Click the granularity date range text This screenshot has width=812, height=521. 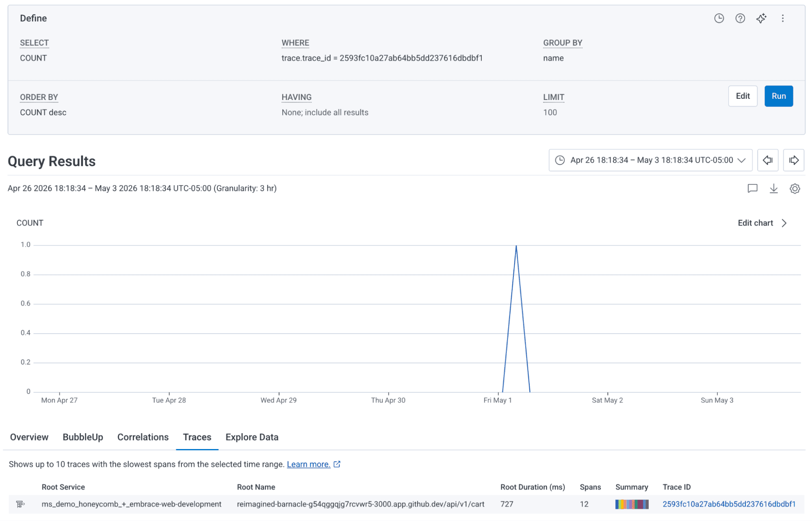coord(142,189)
